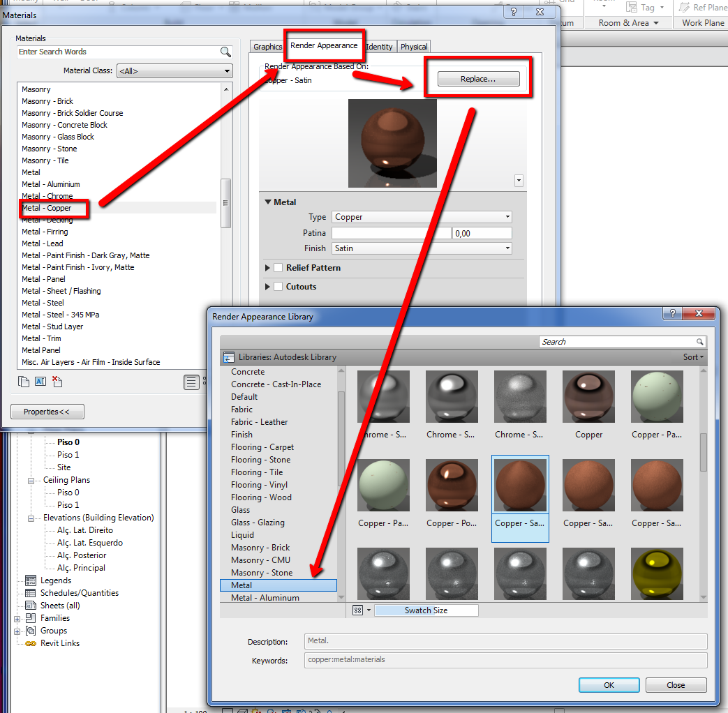Collapse Elevations (Building Elevation) node
The height and width of the screenshot is (713, 728).
[31, 518]
